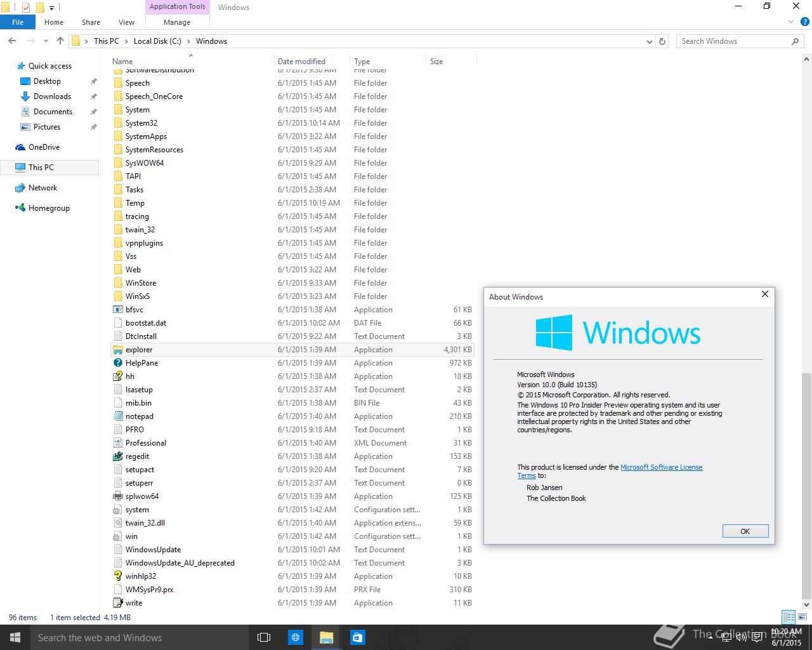Click the Professional XML document icon
The width and height of the screenshot is (812, 650).
117,443
